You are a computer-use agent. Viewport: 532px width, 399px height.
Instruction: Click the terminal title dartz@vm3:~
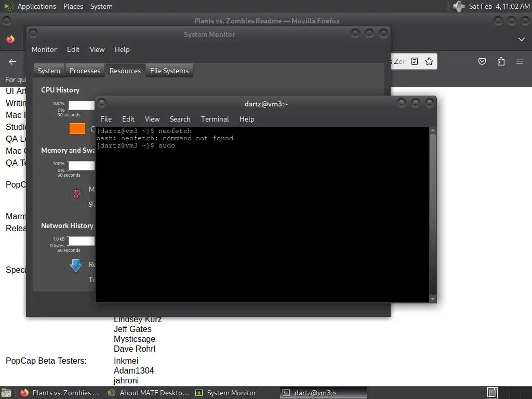tap(267, 104)
